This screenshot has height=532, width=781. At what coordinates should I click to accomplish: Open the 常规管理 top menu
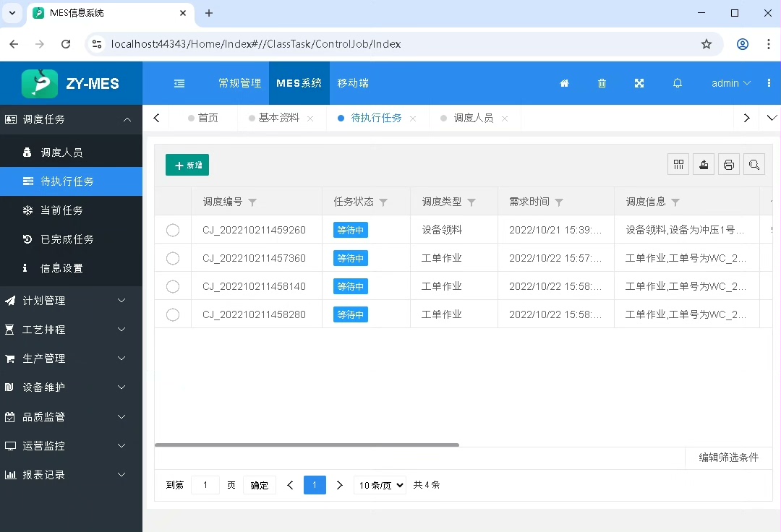[x=239, y=83]
